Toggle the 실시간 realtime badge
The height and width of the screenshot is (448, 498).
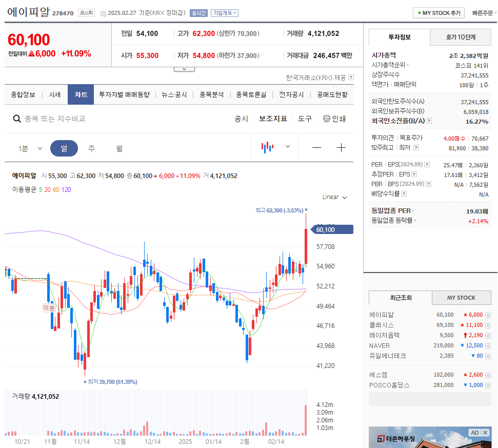point(198,13)
